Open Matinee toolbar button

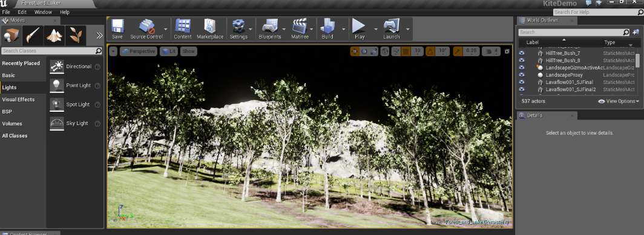click(x=300, y=29)
